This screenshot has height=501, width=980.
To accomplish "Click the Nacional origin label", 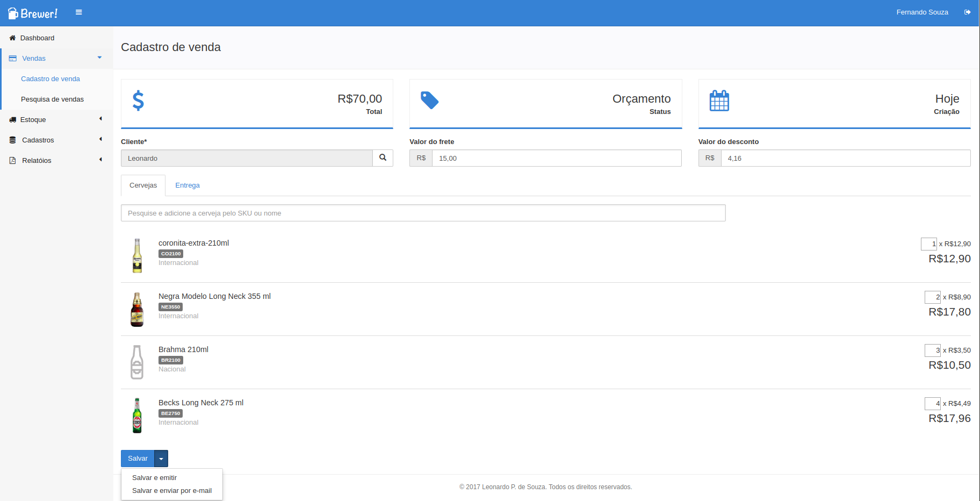I will (172, 369).
